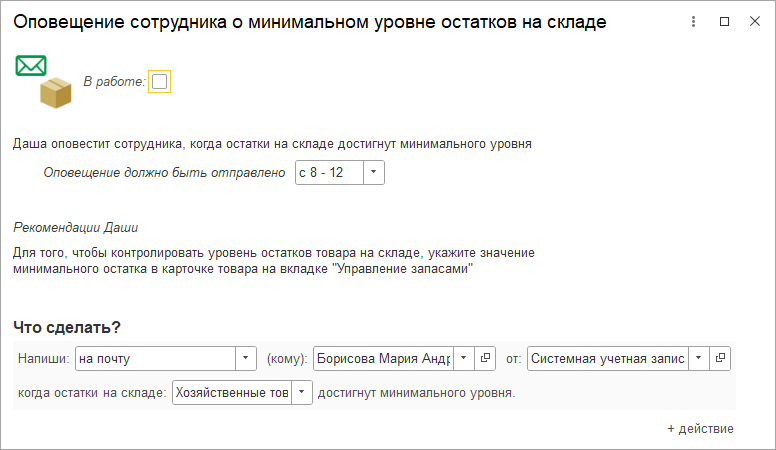Image resolution: width=776 pixels, height=450 pixels.
Task: Open the sender account card icon
Action: pyautogui.click(x=720, y=358)
